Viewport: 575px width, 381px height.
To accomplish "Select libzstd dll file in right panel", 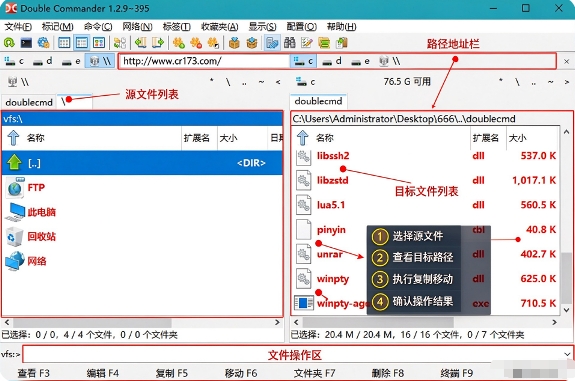I will [x=425, y=180].
